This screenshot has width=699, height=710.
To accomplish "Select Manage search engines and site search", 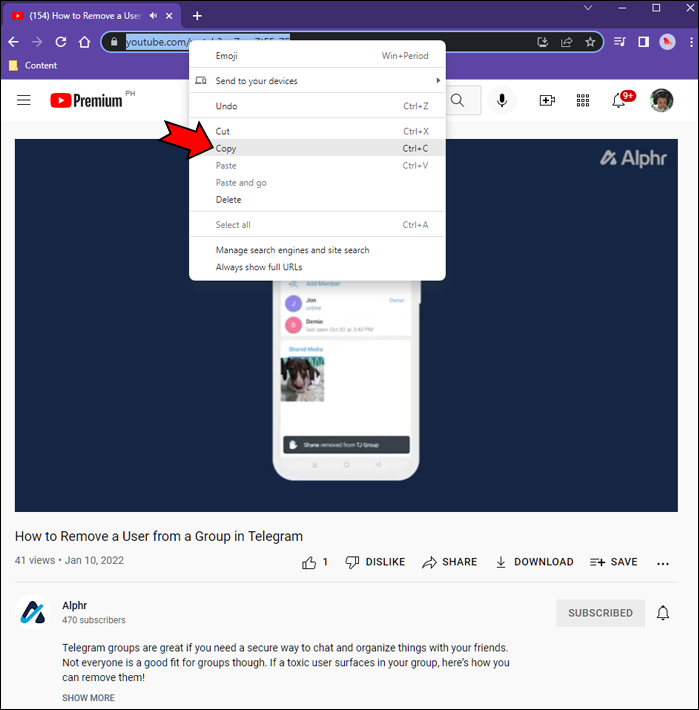I will pyautogui.click(x=317, y=250).
